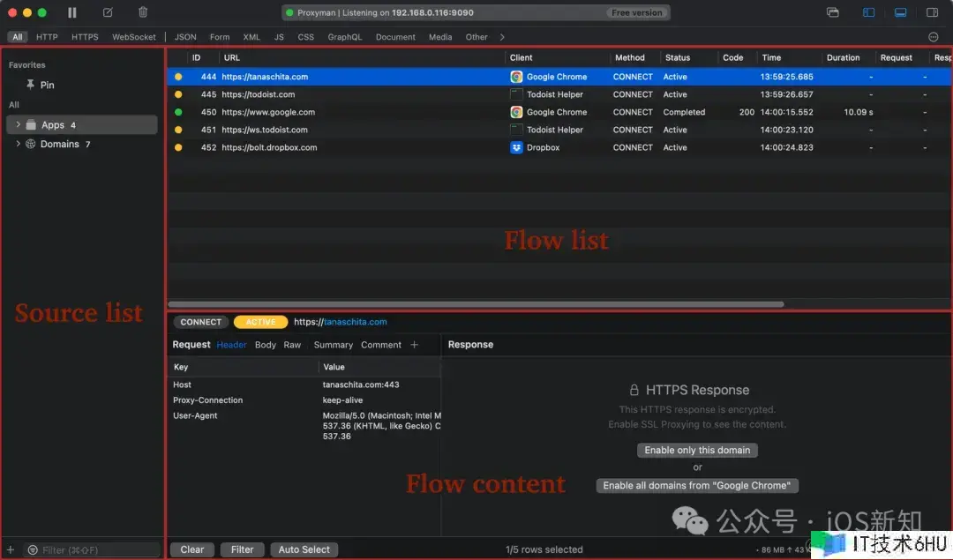Switch to the request Header tab
This screenshot has width=953, height=560.
coord(231,345)
